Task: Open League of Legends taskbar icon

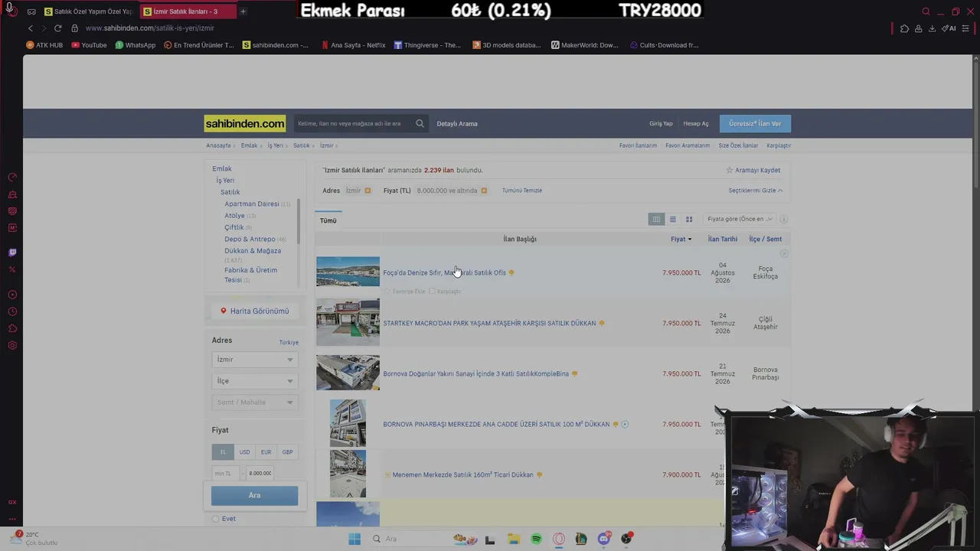Action: tap(581, 539)
